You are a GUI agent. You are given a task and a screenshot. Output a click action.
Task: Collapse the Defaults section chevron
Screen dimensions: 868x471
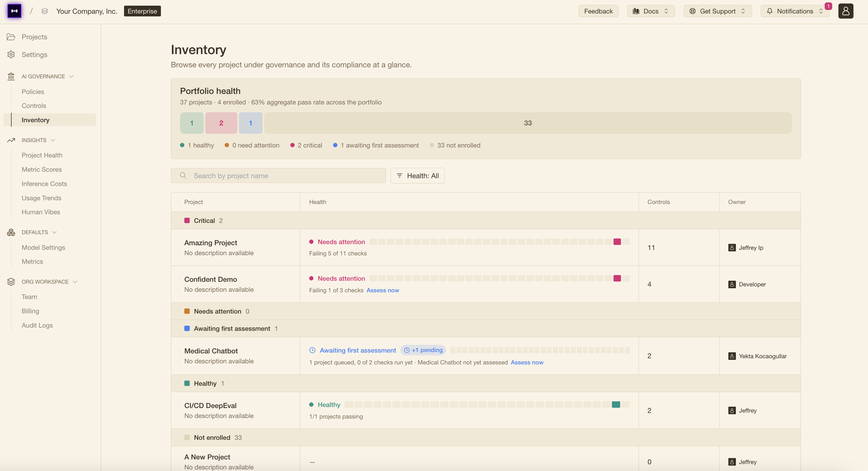54,232
